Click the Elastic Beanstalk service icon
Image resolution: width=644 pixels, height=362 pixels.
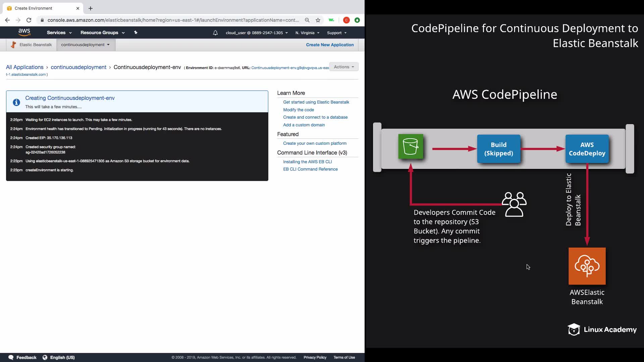tap(13, 45)
